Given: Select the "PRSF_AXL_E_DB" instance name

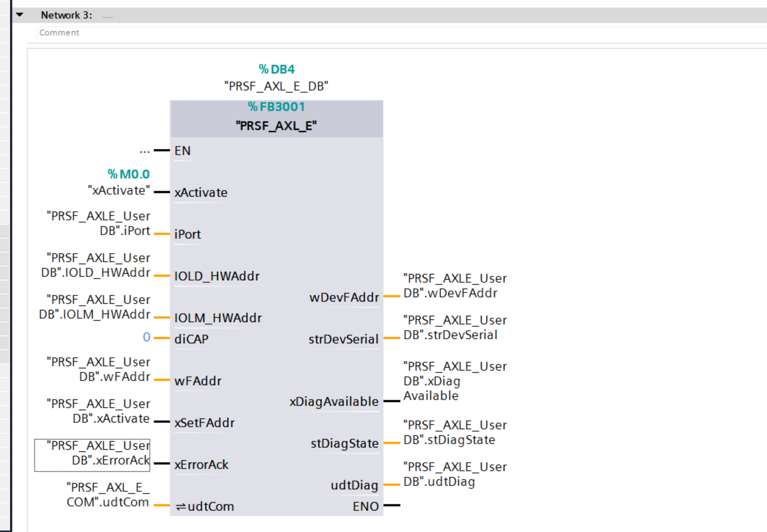Looking at the screenshot, I should click(276, 86).
